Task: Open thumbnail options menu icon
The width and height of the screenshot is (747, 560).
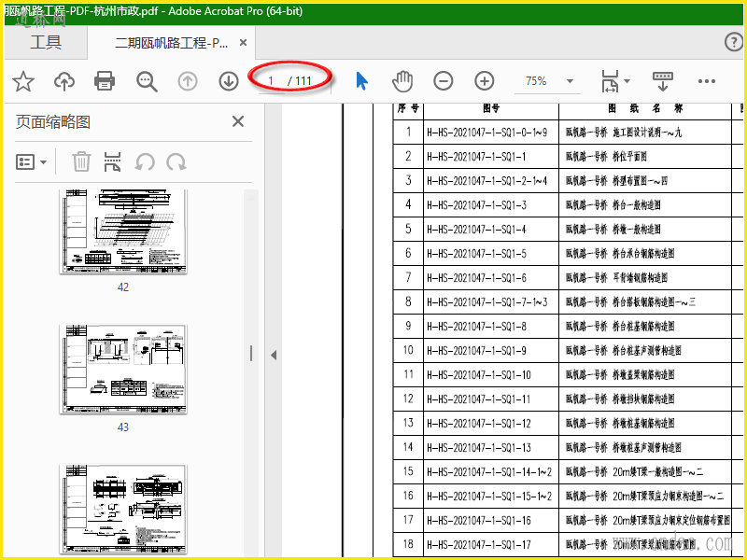Action: click(31, 162)
